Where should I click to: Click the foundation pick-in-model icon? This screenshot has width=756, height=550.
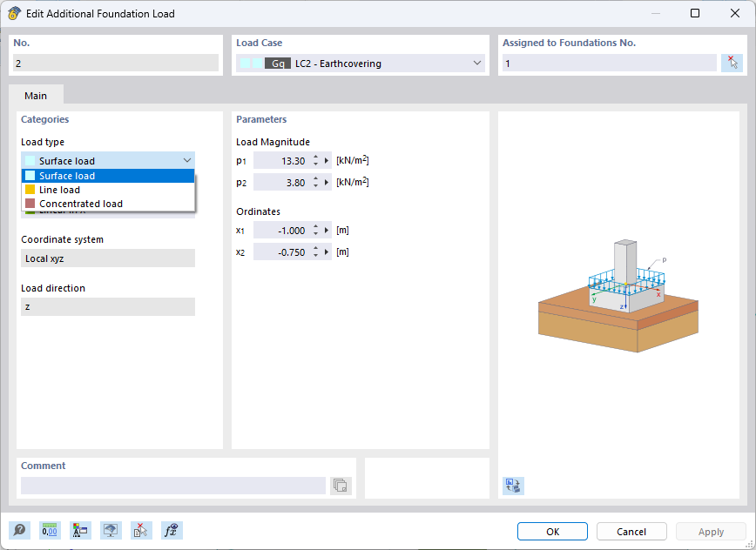coord(732,63)
